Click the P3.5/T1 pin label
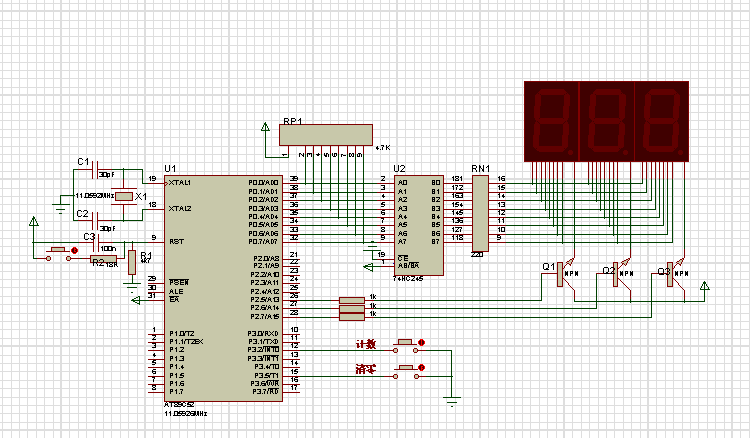The image size is (750, 438). 266,375
